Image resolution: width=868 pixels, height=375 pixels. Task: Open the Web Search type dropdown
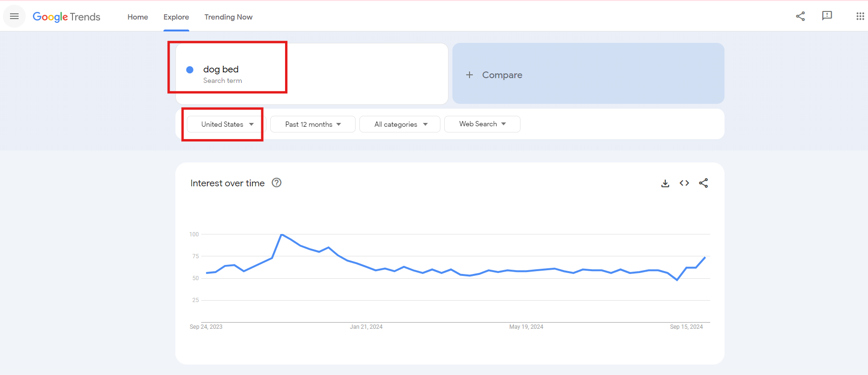click(x=482, y=124)
